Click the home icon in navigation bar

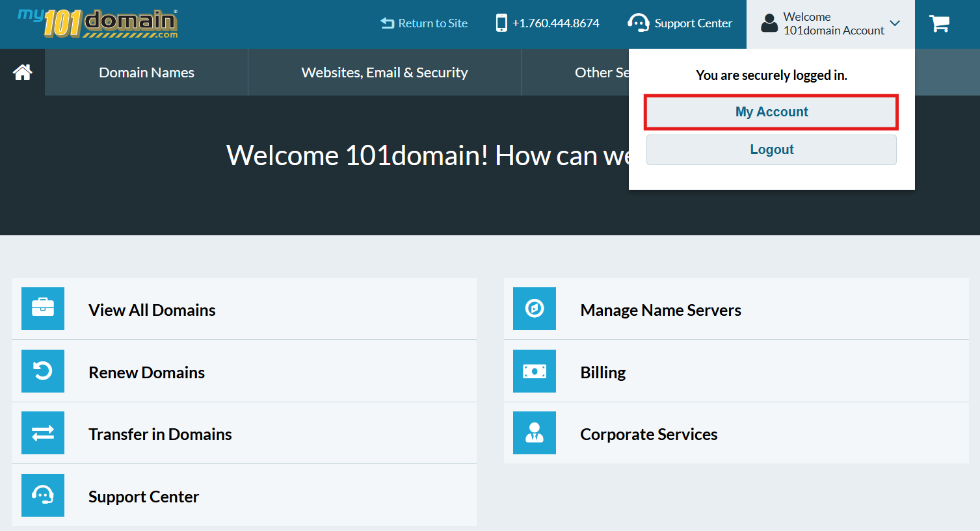coord(23,72)
